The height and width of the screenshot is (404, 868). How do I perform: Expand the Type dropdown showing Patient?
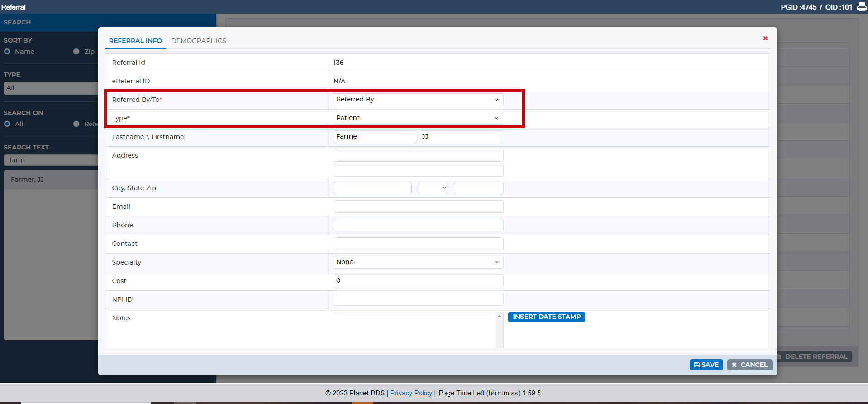pos(418,118)
